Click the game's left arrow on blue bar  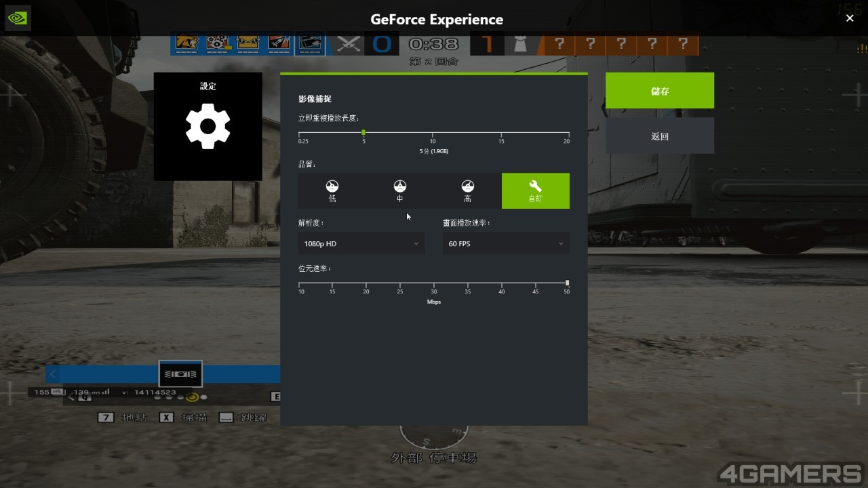53,374
